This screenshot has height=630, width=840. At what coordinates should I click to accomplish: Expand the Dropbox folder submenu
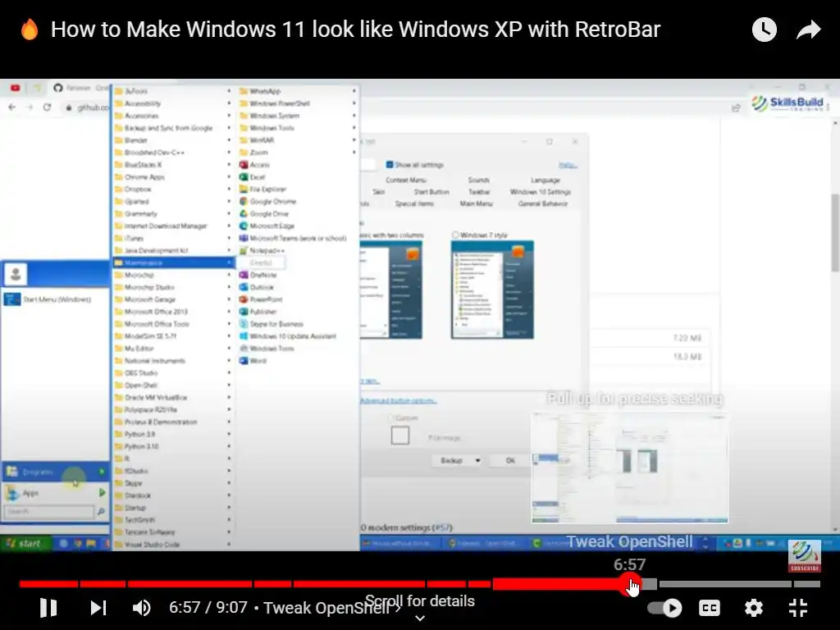pyautogui.click(x=173, y=189)
